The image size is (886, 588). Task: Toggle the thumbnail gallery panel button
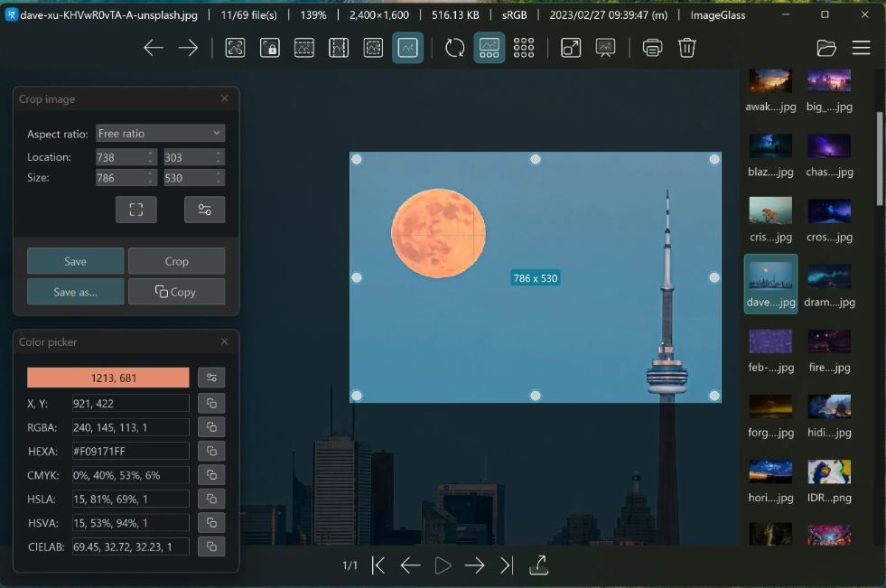490,48
